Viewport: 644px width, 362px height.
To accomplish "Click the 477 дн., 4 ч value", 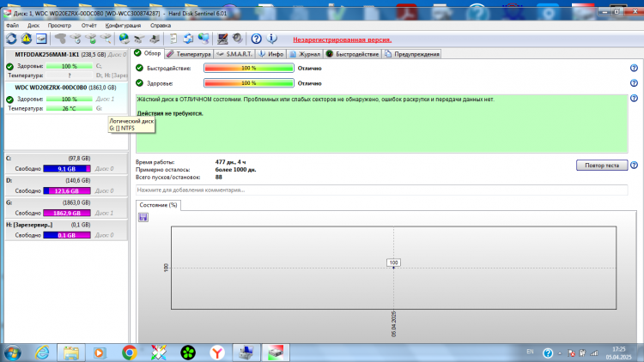I will (x=230, y=162).
